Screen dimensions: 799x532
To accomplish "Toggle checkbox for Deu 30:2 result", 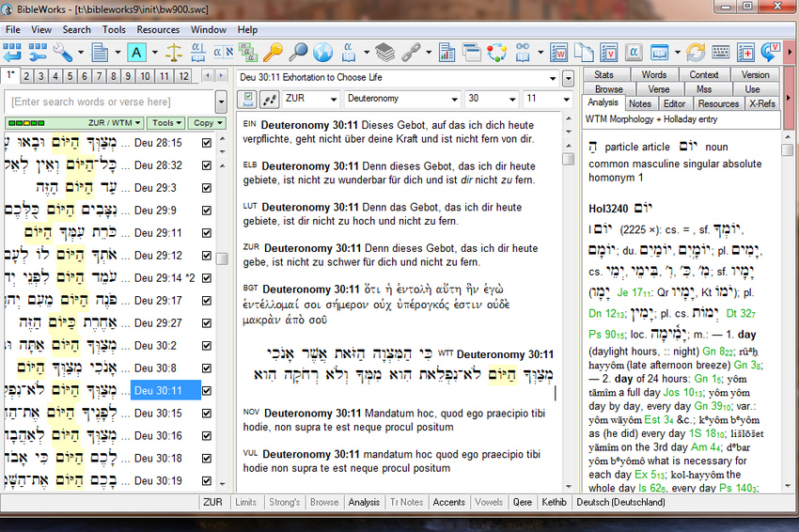I will [x=207, y=346].
